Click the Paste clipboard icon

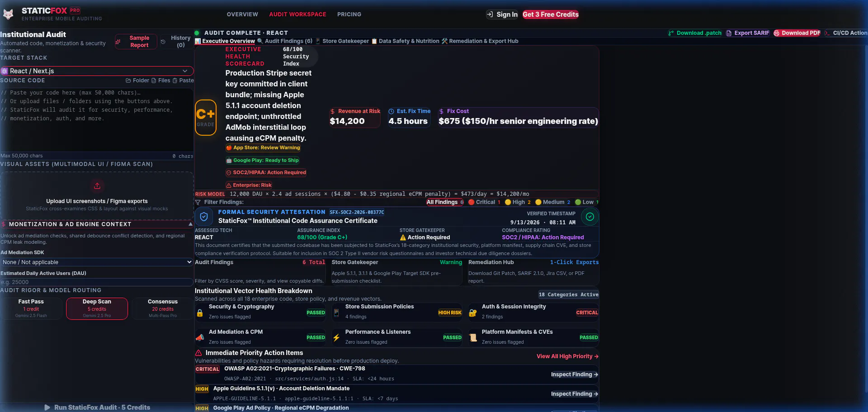(x=175, y=81)
